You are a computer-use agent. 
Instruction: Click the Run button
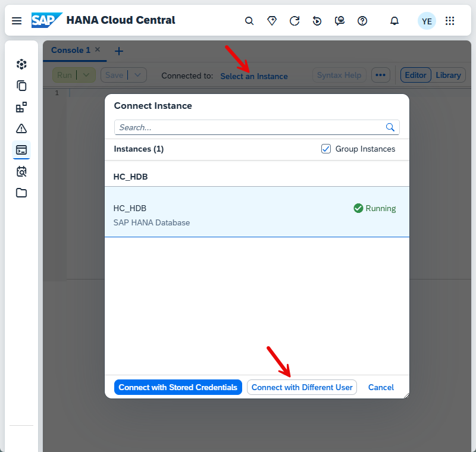tap(64, 75)
